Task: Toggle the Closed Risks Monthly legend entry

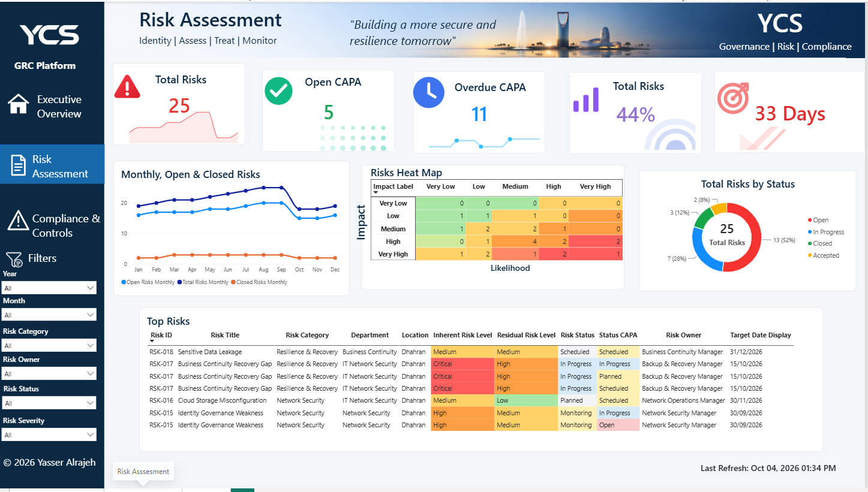Action: 259,282
